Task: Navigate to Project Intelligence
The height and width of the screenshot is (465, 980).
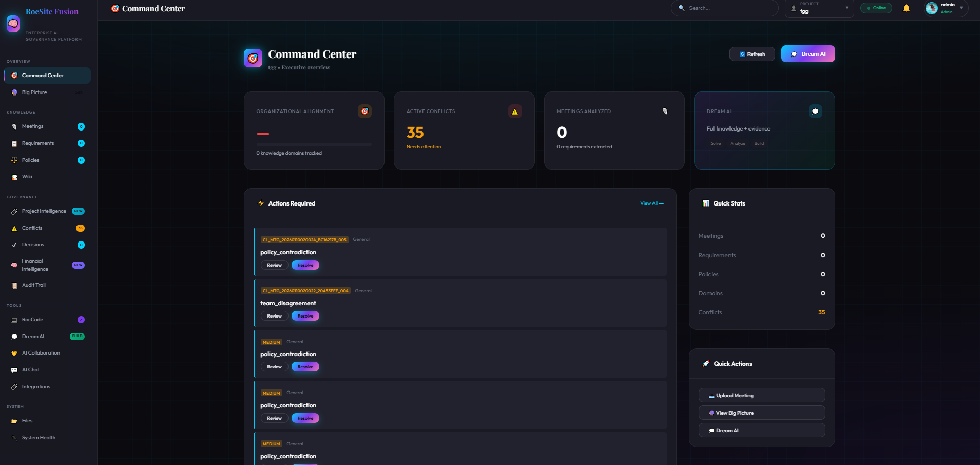Action: [x=44, y=211]
